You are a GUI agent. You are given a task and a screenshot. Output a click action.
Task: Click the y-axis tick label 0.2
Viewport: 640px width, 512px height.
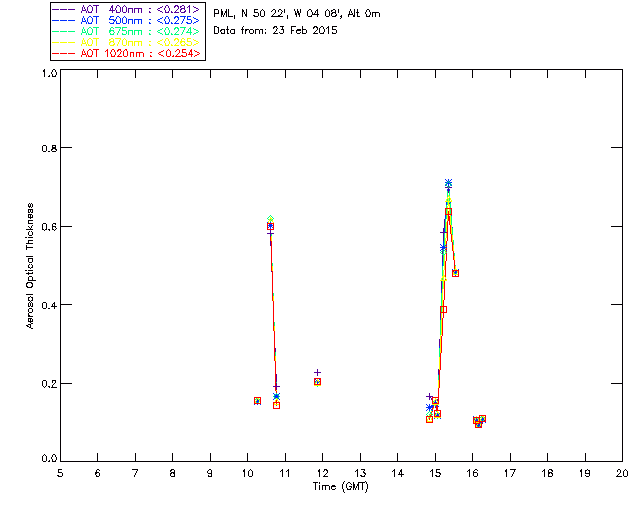49,383
